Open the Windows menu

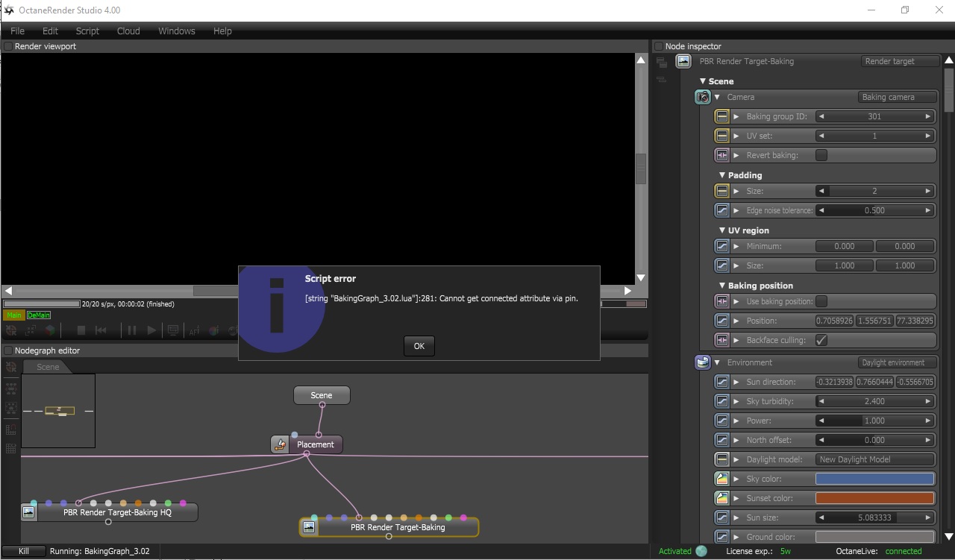[x=177, y=31]
